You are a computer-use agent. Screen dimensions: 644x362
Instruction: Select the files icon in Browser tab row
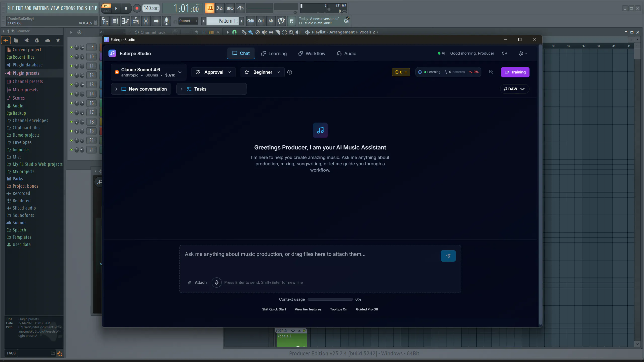[16, 40]
